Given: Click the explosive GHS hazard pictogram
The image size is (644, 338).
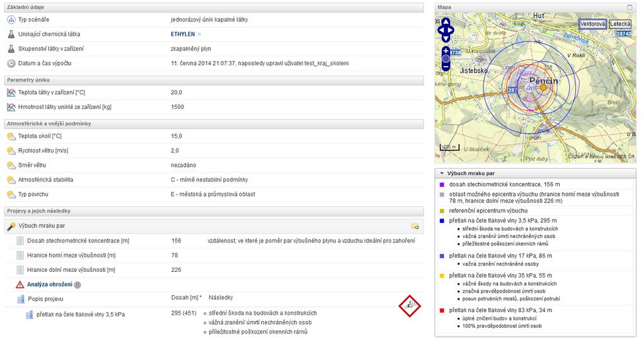Looking at the screenshot, I should point(409,306).
